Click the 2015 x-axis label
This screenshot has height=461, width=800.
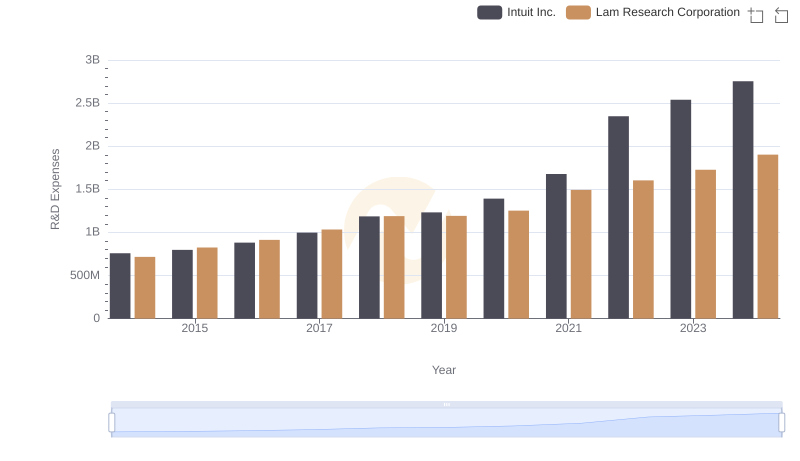195,328
